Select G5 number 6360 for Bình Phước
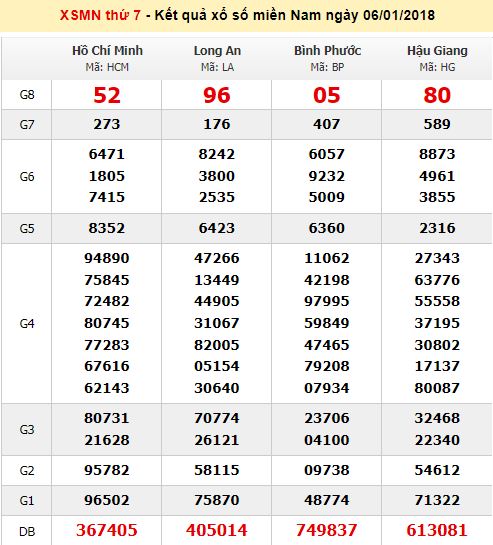 pos(326,228)
